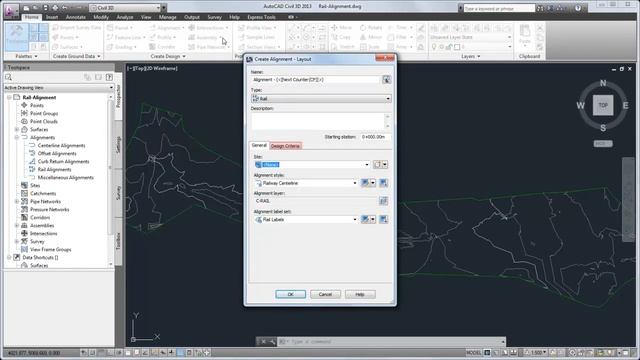Screen dimensions: 640x360
Task: Click the Toolspace search magnifier icon
Action: (x=9, y=77)
